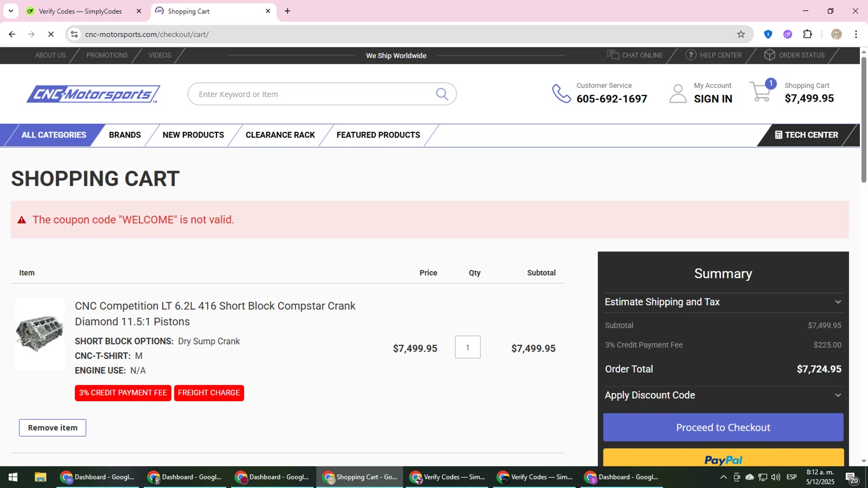Click the customer service phone icon
The width and height of the screenshot is (868, 488).
click(x=561, y=94)
